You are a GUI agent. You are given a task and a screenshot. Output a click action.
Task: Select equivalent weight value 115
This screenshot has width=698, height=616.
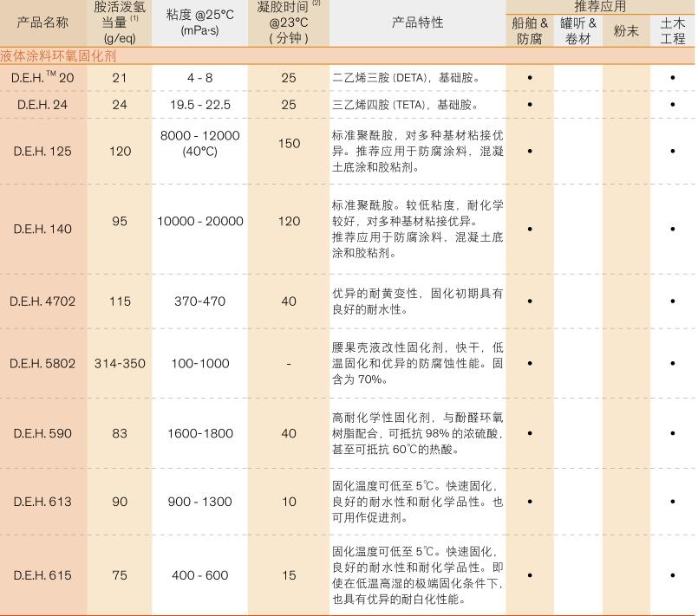click(x=120, y=302)
